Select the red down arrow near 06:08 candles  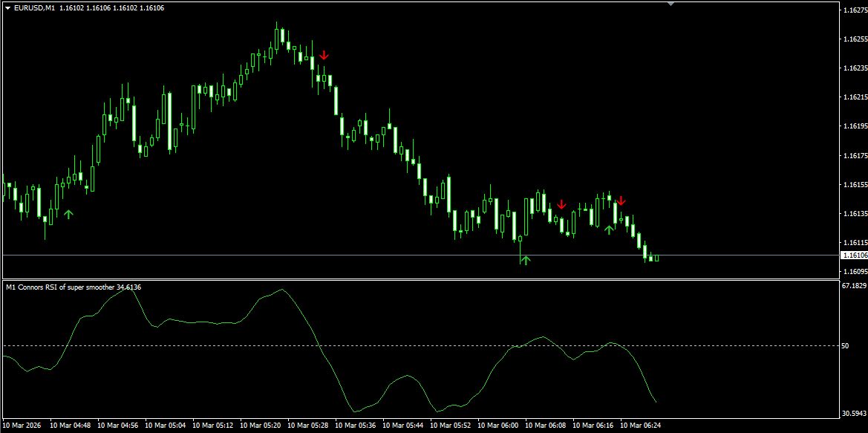(x=561, y=204)
